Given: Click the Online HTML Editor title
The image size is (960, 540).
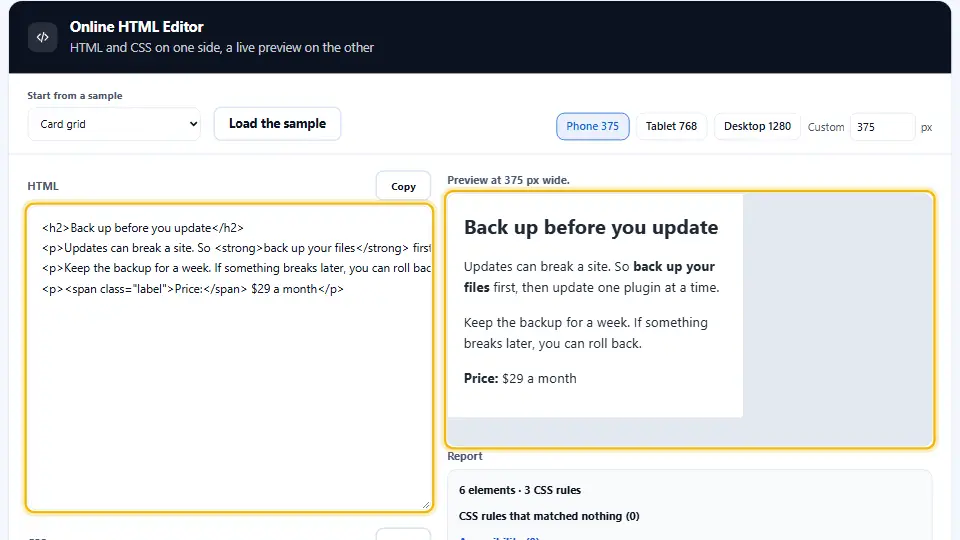Looking at the screenshot, I should 137,27.
